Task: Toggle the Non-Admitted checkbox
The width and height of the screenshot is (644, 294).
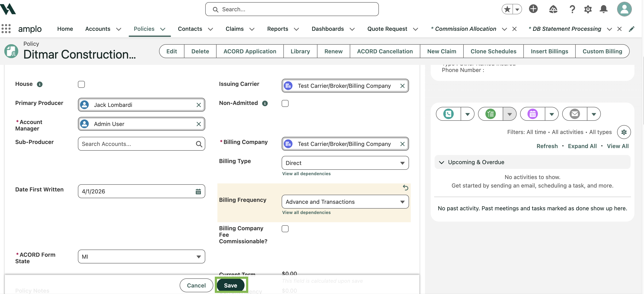Action: point(285,103)
